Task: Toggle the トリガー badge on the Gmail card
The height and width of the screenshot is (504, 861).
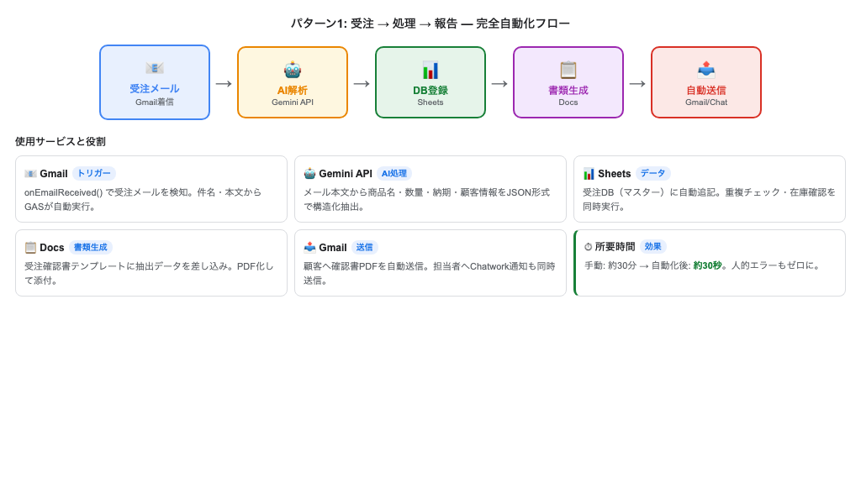Action: (x=93, y=174)
